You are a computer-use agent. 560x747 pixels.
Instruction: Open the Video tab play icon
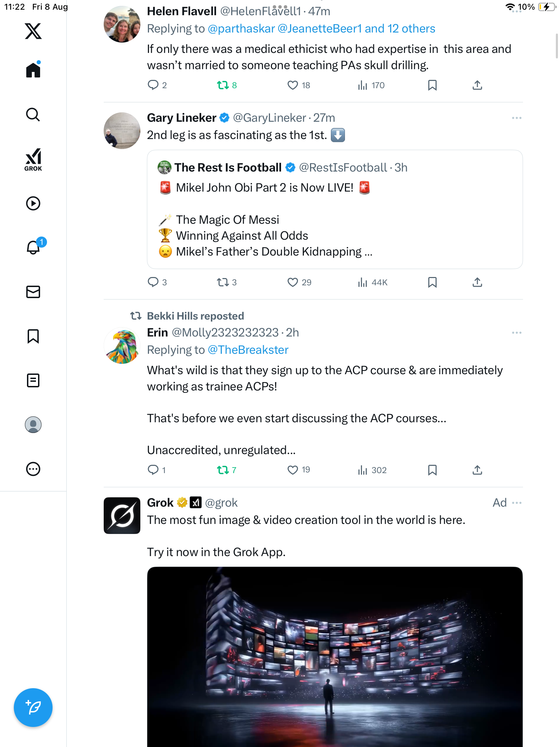33,203
